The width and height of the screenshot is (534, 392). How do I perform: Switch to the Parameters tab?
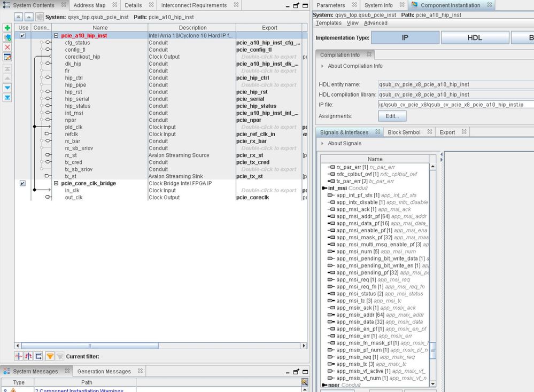(331, 5)
